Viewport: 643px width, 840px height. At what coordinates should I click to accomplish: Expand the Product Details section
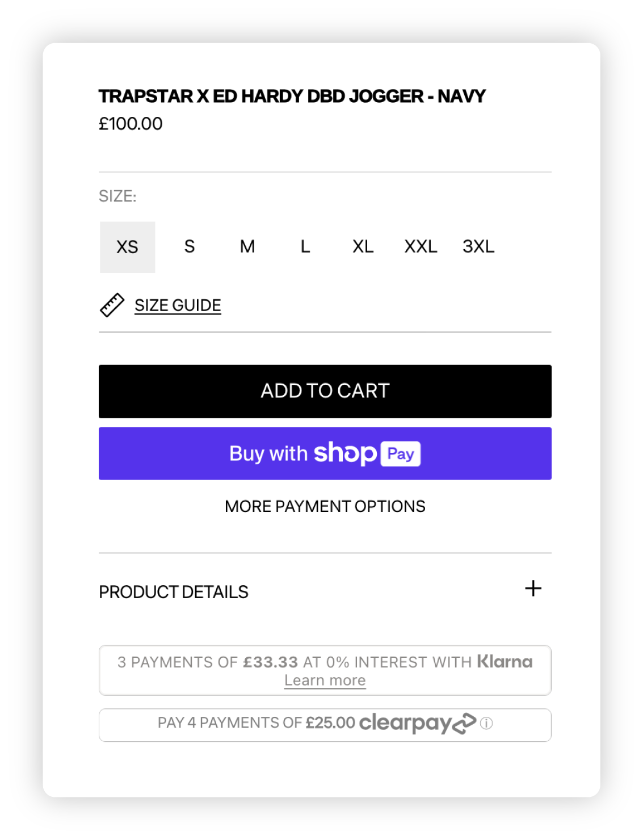tap(174, 592)
